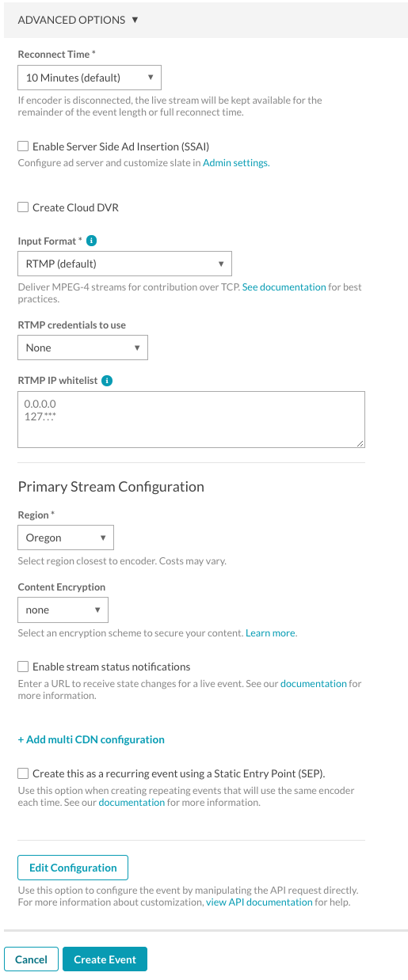This screenshot has width=408, height=980.
Task: Open RTMP credentials to use dropdown
Action: point(82,348)
